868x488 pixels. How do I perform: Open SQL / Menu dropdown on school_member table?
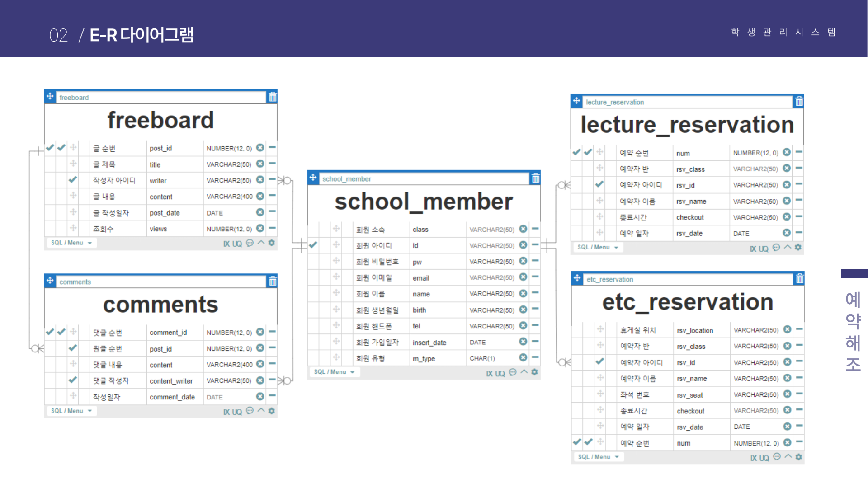pos(335,372)
